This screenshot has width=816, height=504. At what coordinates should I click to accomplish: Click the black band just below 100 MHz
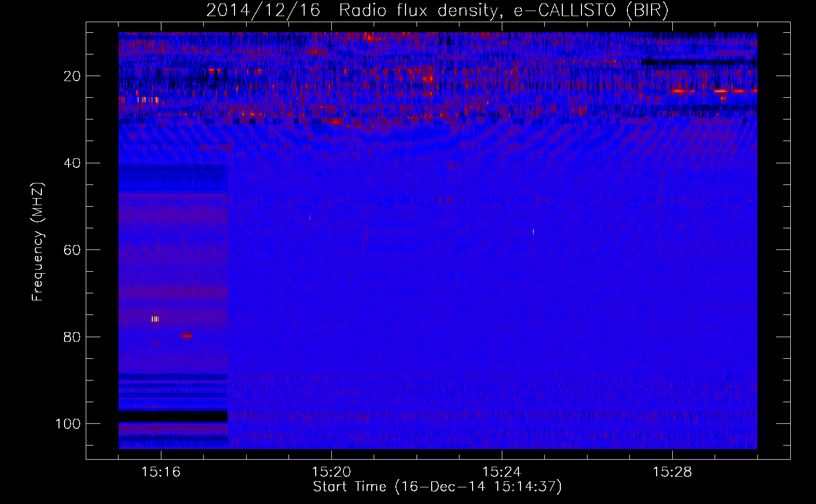173,416
